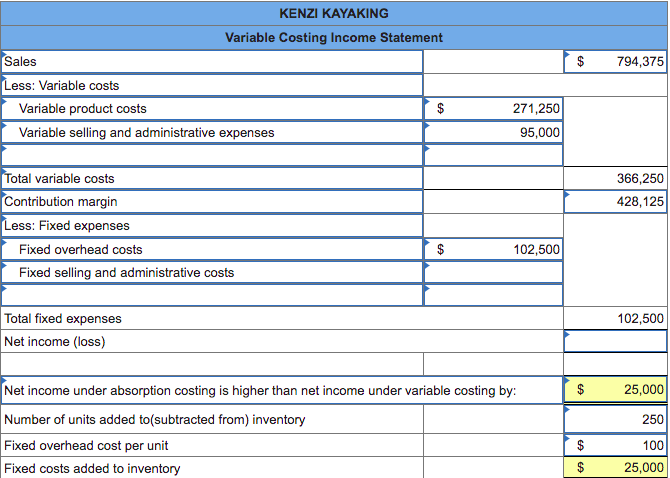Open the blank label dropdown above Total fixed expenses

point(212,295)
